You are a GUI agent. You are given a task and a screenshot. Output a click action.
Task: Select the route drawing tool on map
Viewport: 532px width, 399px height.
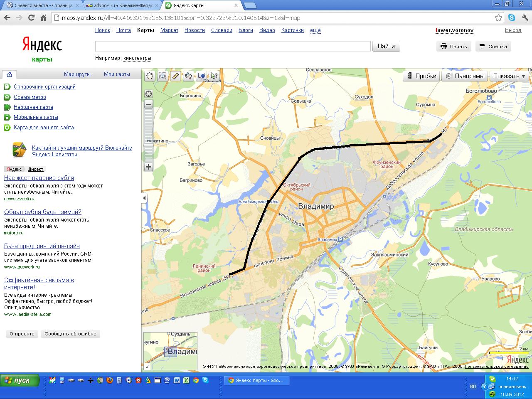coord(188,76)
